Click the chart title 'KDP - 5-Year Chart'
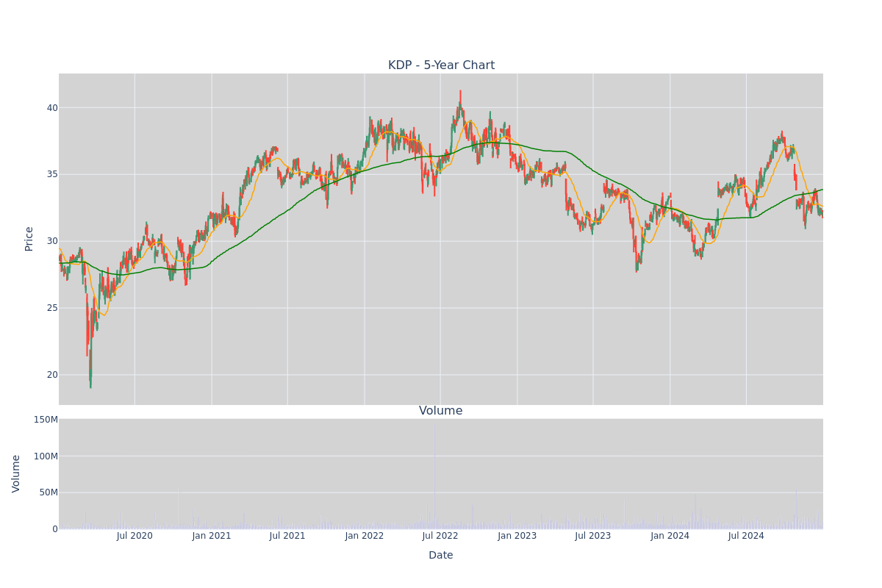Image resolution: width=882 pixels, height=588 pixels. tap(441, 65)
